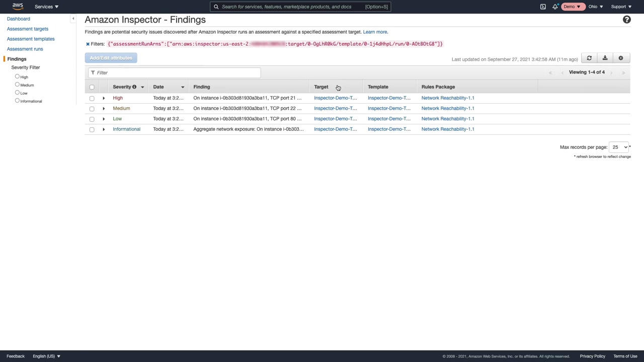
Task: Select the Low severity filter radio
Action: pos(17,93)
